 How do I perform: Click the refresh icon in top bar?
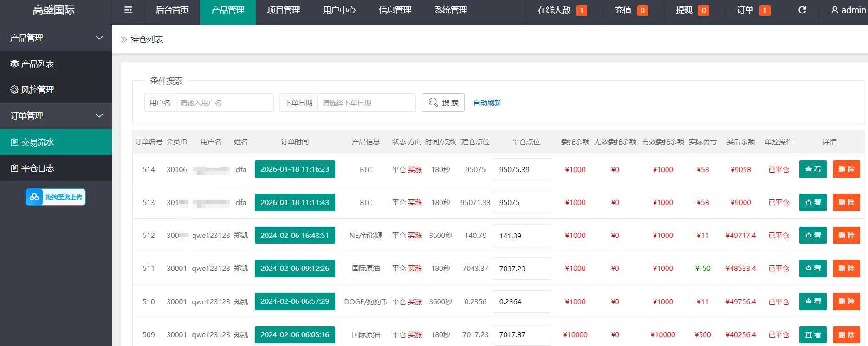tap(802, 10)
